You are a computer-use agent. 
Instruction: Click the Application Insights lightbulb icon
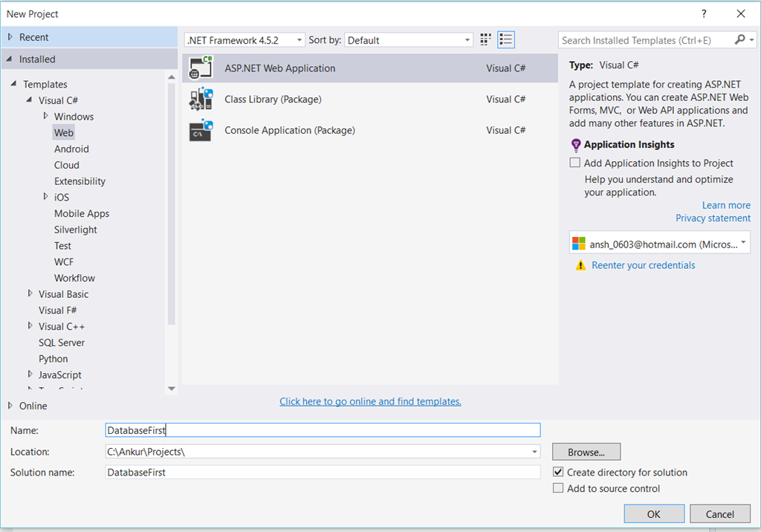click(x=576, y=145)
